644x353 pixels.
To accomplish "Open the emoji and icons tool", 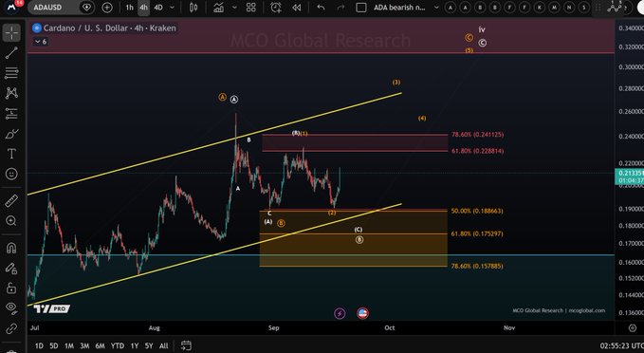I will (11, 174).
